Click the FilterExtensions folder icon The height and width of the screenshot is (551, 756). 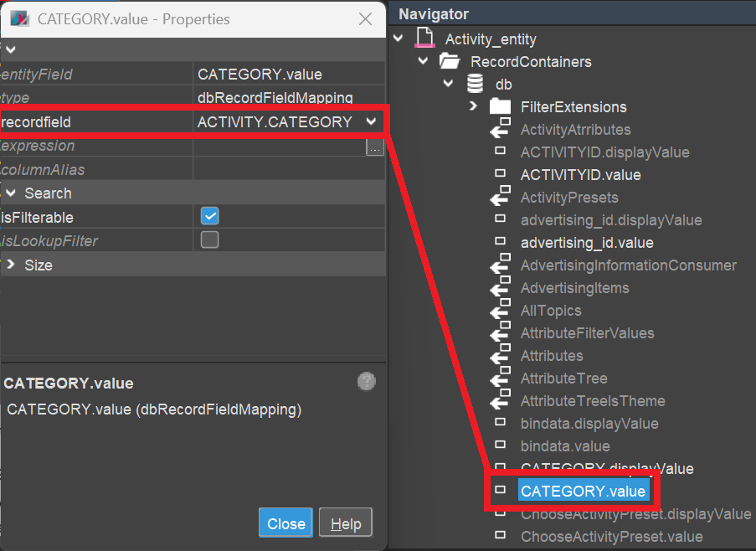(x=500, y=106)
